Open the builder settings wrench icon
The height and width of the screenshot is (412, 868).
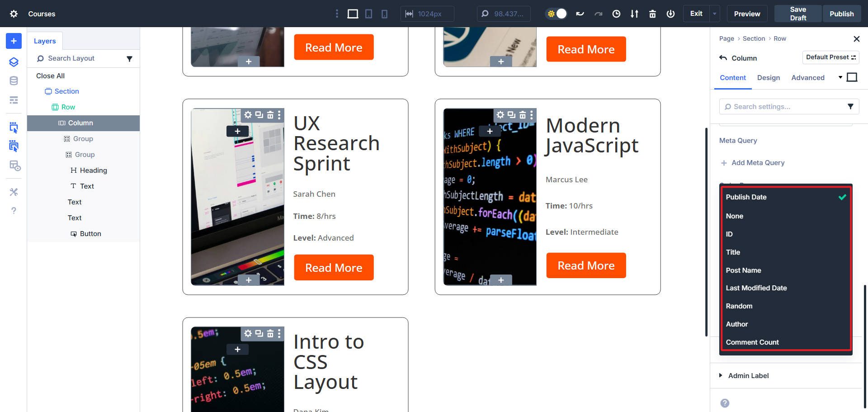pyautogui.click(x=14, y=192)
